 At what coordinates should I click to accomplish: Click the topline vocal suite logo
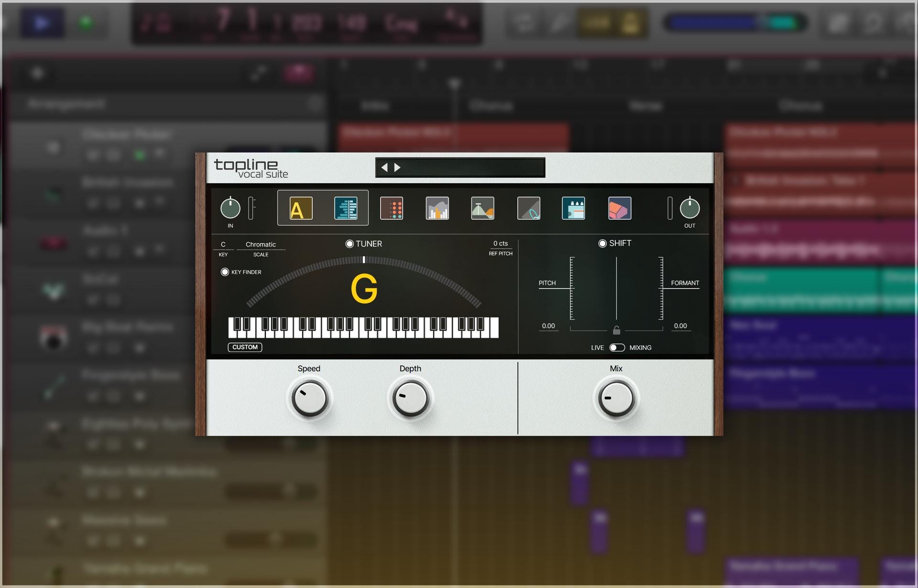pos(251,168)
